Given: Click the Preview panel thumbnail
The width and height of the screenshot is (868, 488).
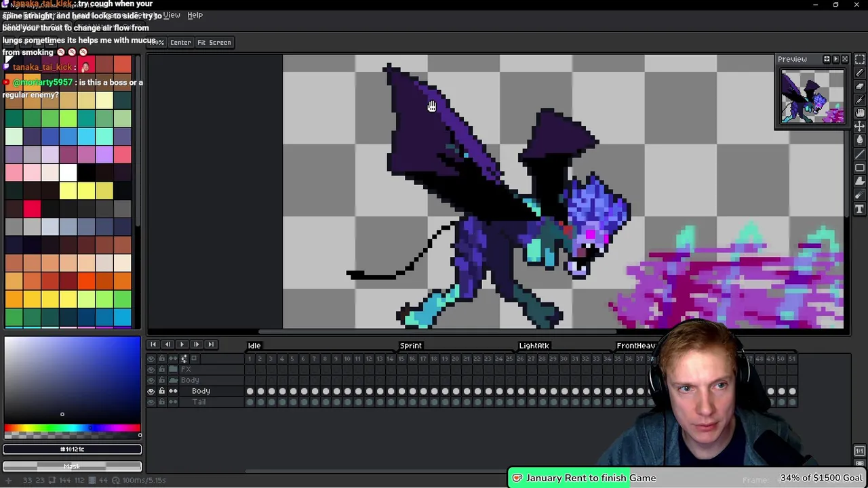Looking at the screenshot, I should pos(812,97).
